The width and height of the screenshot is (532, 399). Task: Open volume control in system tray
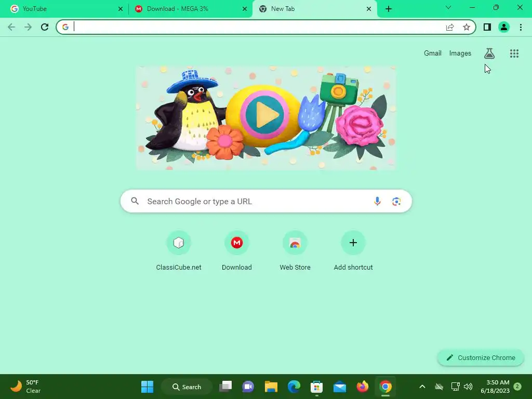468,387
